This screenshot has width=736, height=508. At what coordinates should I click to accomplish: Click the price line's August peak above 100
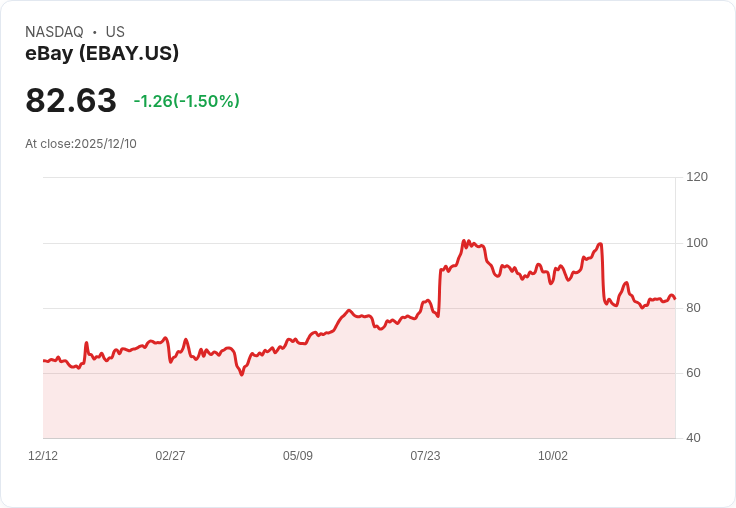coord(464,241)
